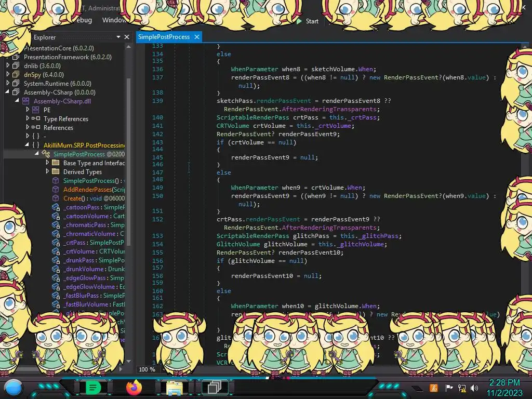Click the _chromaticPass field icon
The height and width of the screenshot is (399, 532).
click(56, 224)
